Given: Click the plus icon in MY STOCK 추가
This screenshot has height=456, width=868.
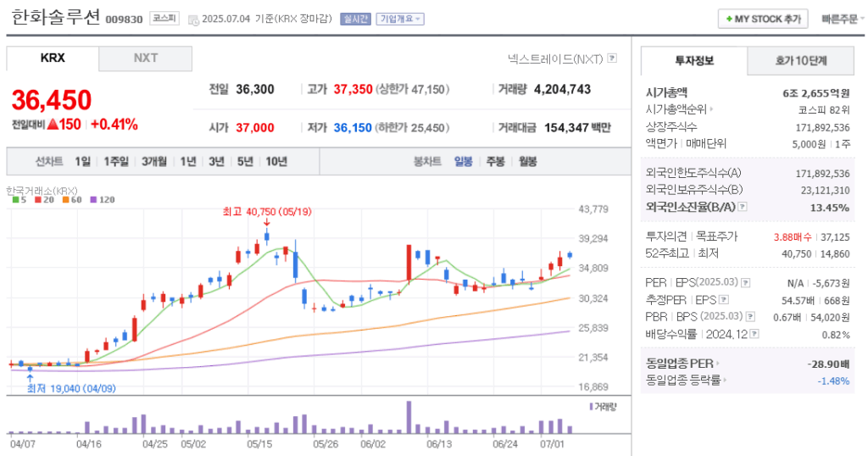Looking at the screenshot, I should pos(729,19).
